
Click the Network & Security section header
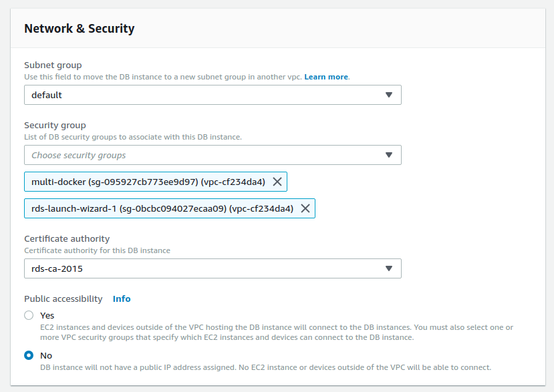pos(79,28)
